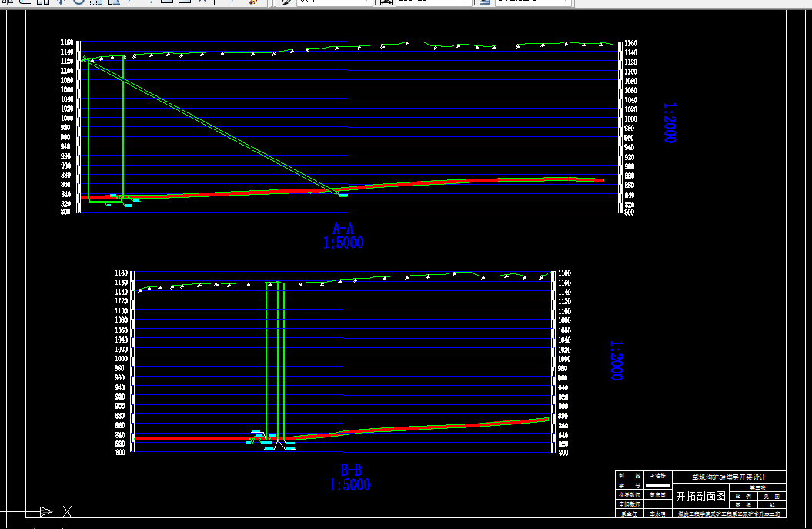The height and width of the screenshot is (529, 812).
Task: Click the 指导教师 label cell
Action: click(x=629, y=495)
